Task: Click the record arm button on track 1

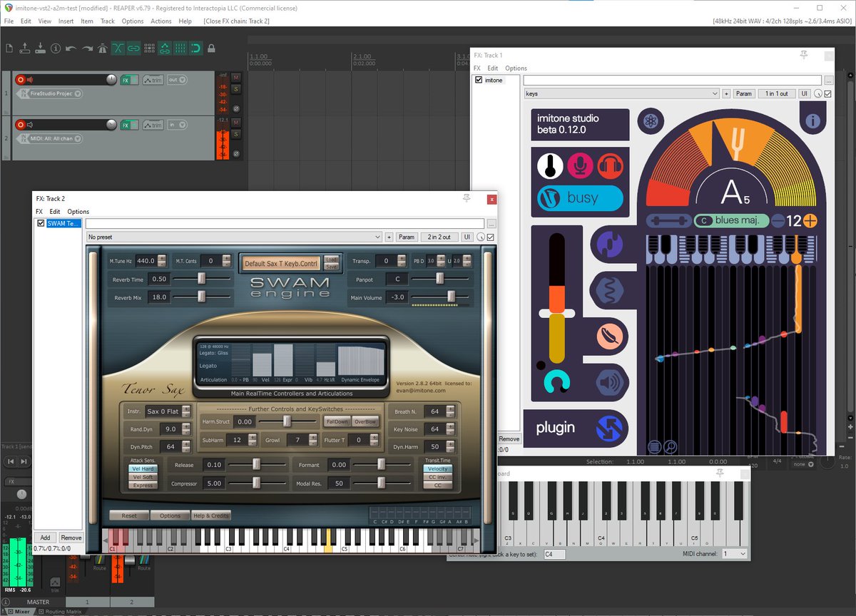Action: (x=20, y=80)
